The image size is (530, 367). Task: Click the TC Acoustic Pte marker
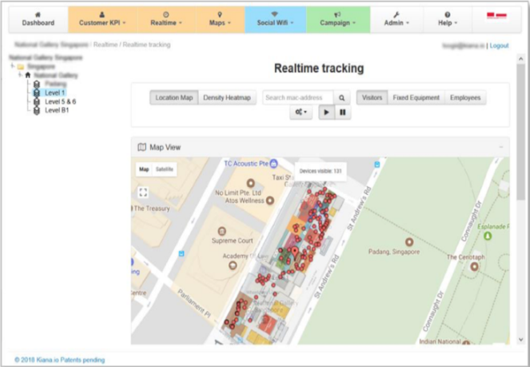pyautogui.click(x=274, y=164)
